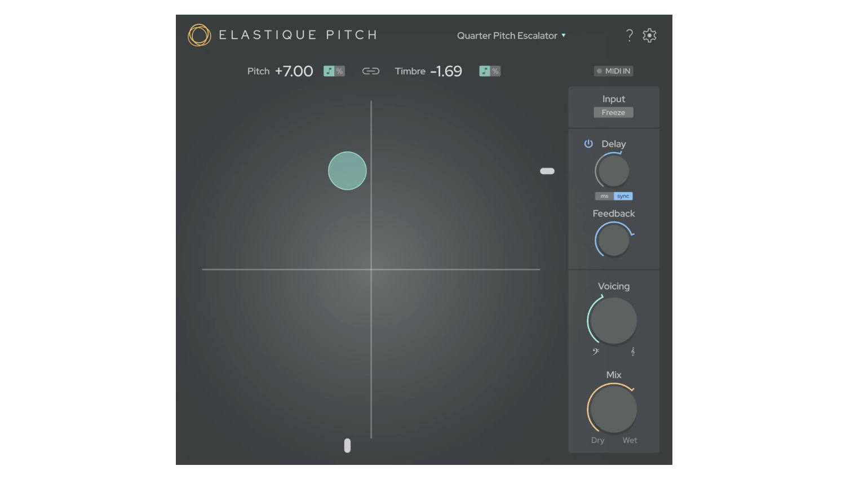The height and width of the screenshot is (479, 868).
Task: Click the Pitch value +7.00 field
Action: pyautogui.click(x=294, y=72)
